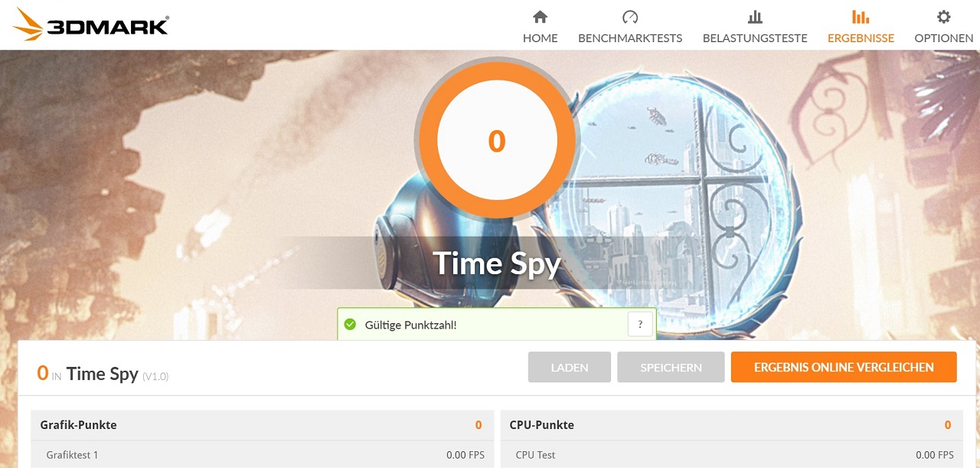The width and height of the screenshot is (980, 468).
Task: Select the OPTIONEN tab label
Action: 944,38
